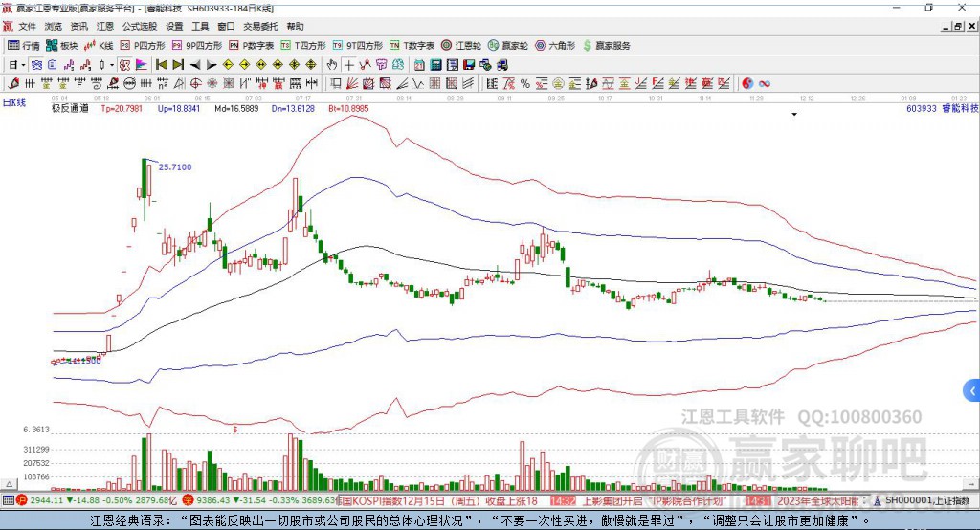Click the first yellow diamond arrow icon
Screen dimensions: 980x530
(228, 65)
